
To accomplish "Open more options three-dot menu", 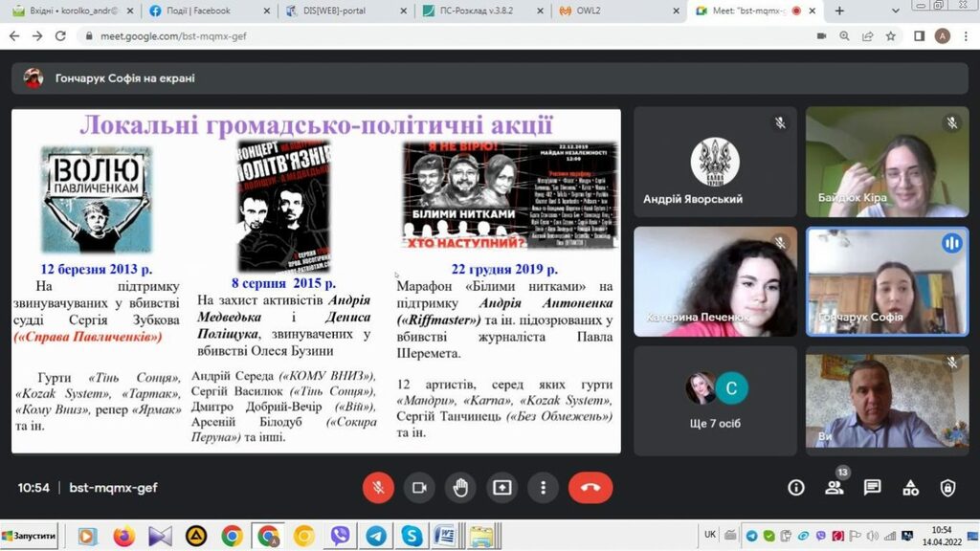I will click(x=543, y=488).
